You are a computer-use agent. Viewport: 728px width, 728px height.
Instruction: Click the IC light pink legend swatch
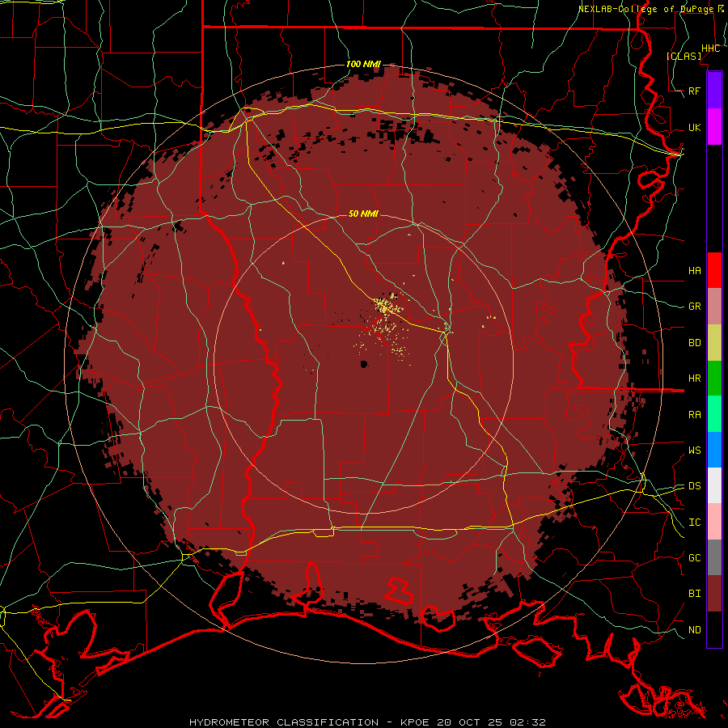pos(714,522)
